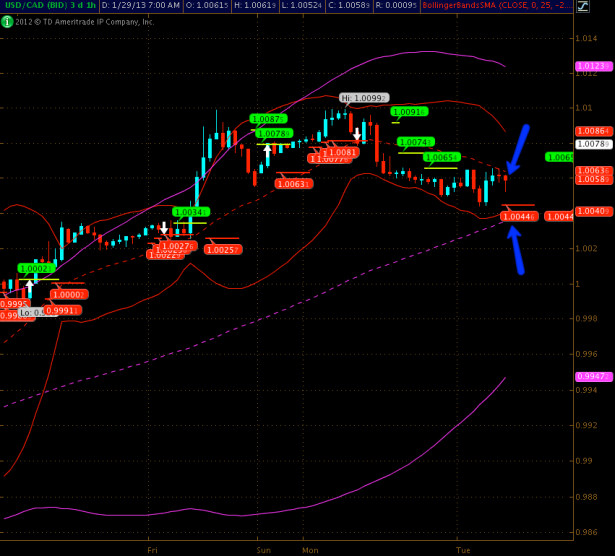Image resolution: width=615 pixels, height=556 pixels.
Task: Click the green 1.0034 signal label
Action: click(192, 212)
